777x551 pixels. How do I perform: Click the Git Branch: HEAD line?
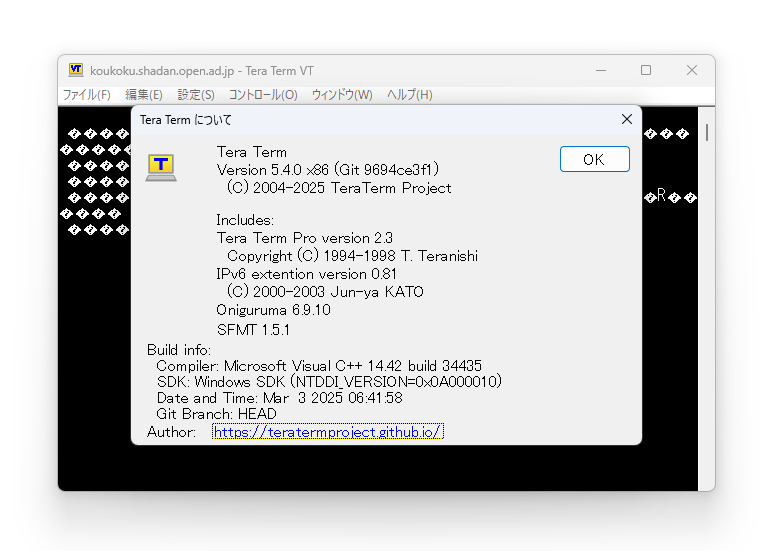217,414
